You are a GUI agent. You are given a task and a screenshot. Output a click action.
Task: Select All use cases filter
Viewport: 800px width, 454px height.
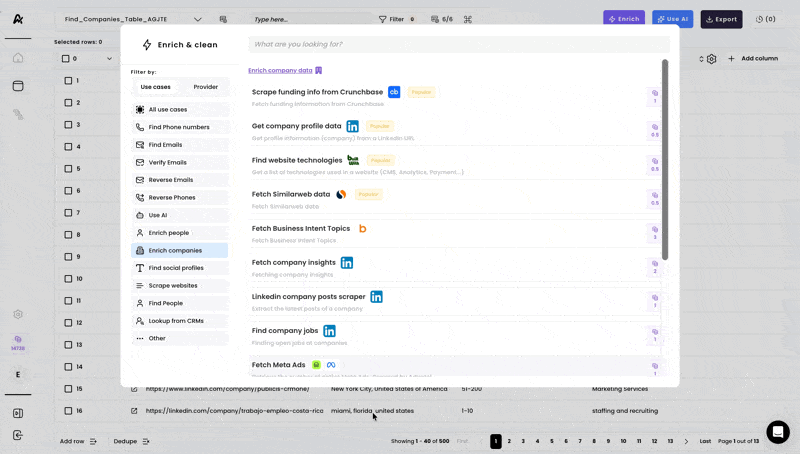point(180,109)
